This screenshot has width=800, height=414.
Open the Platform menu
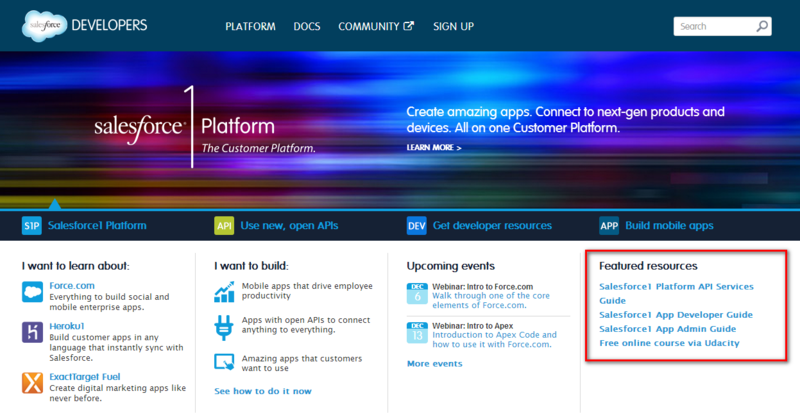(x=250, y=27)
